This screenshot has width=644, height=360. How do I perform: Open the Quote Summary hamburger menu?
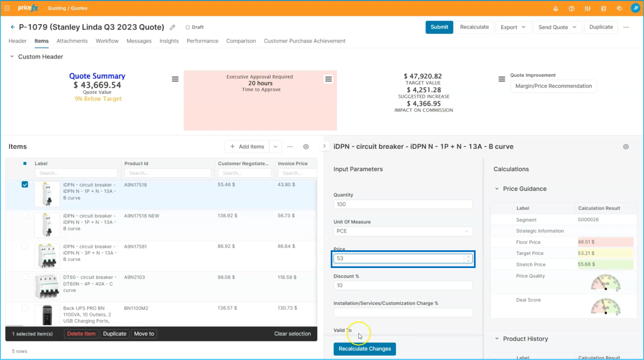pos(175,79)
